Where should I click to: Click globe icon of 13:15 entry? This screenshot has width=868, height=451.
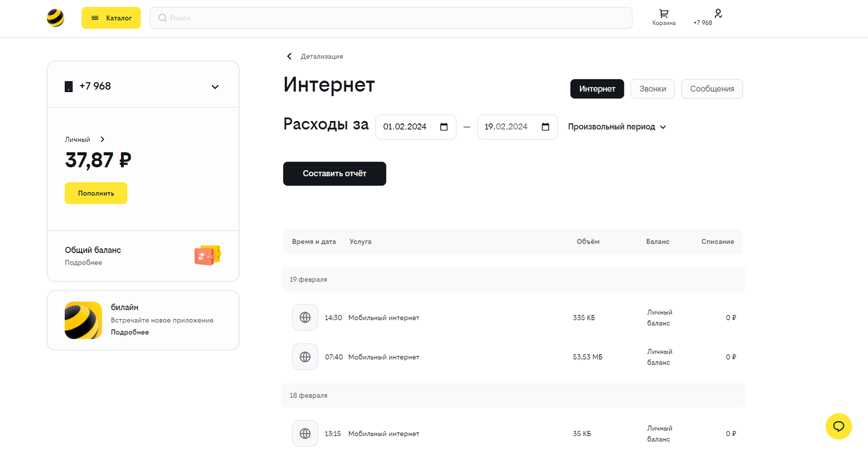(x=305, y=433)
